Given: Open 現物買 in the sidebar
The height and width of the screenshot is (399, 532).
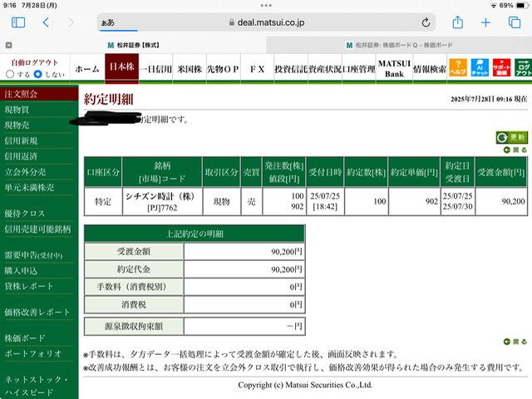Looking at the screenshot, I should [x=17, y=110].
